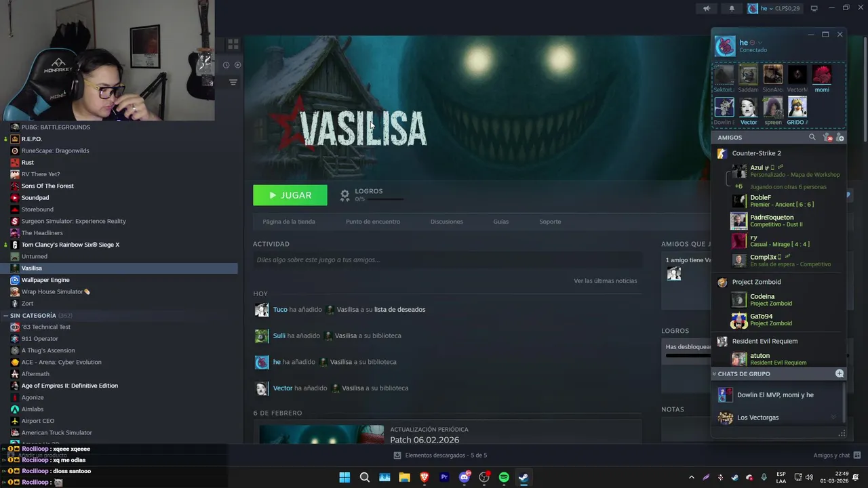Image resolution: width=868 pixels, height=488 pixels.
Task: Open the Página de la tienda tab
Action: pyautogui.click(x=289, y=222)
